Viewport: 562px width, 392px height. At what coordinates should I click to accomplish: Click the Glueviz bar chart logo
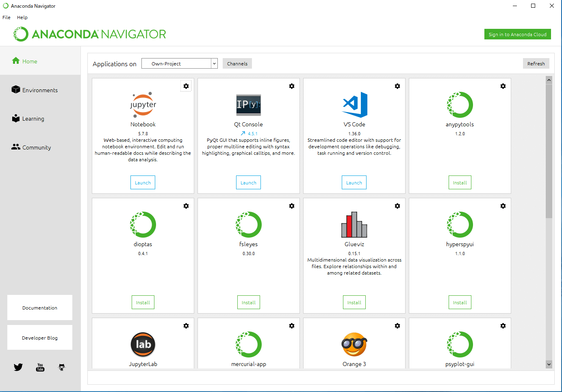click(354, 225)
